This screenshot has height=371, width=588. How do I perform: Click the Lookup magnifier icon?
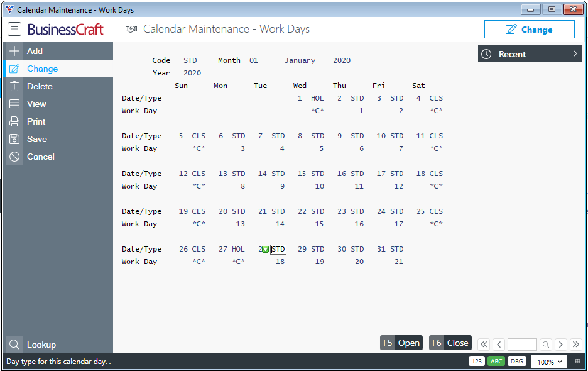point(14,345)
